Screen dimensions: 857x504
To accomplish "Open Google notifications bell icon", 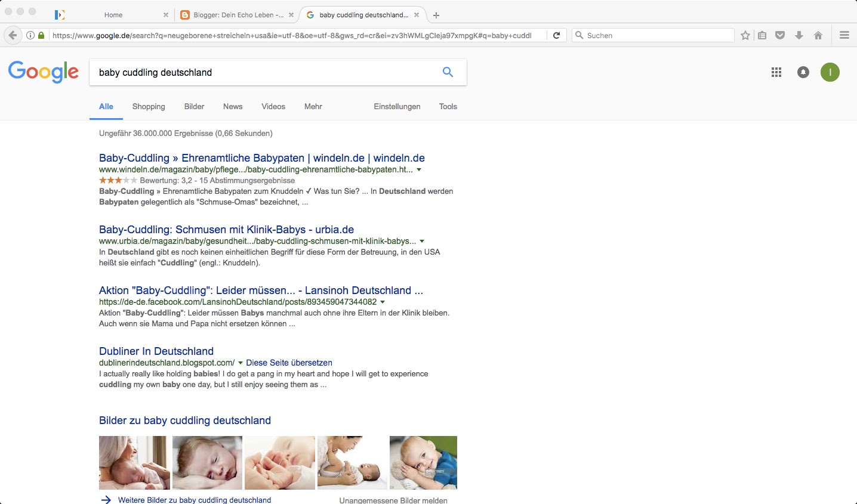I will pyautogui.click(x=803, y=72).
